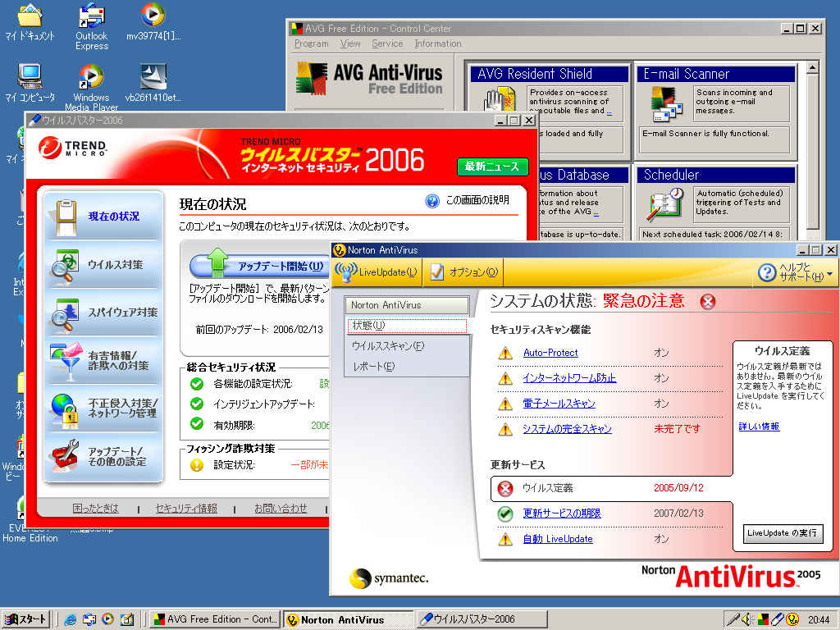
Task: Open Program menu in AVG Control Center
Action: click(311, 43)
